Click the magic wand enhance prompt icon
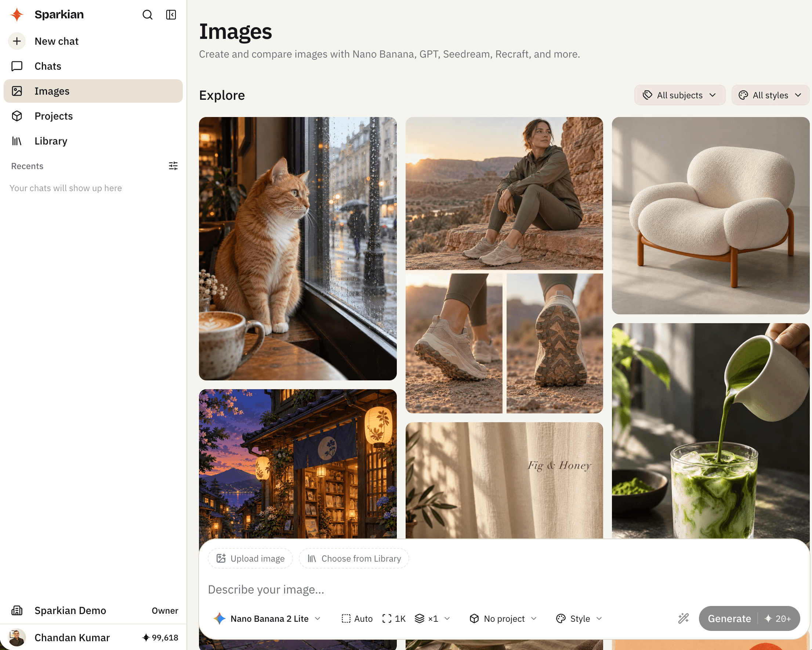The image size is (812, 650). [683, 618]
